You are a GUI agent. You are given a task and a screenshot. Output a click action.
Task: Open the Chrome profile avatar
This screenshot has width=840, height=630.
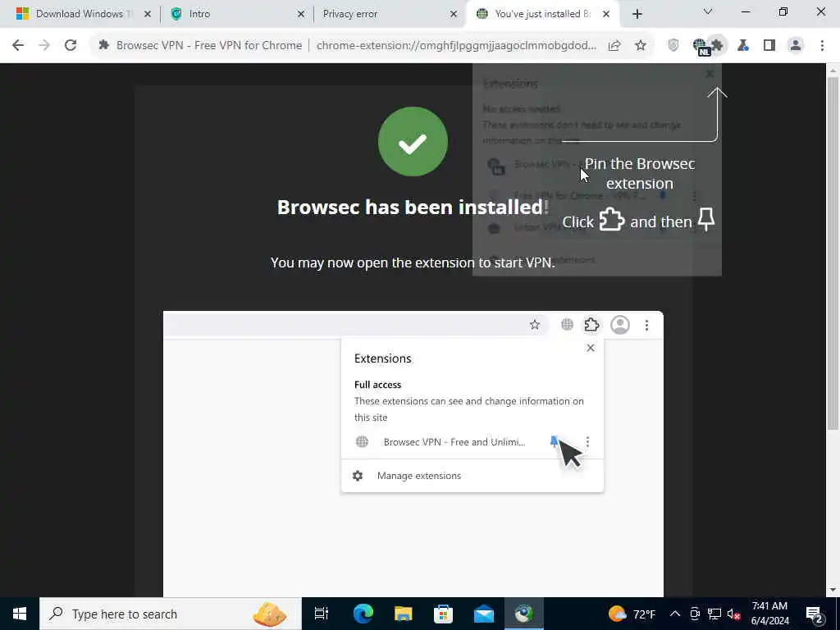click(796, 46)
